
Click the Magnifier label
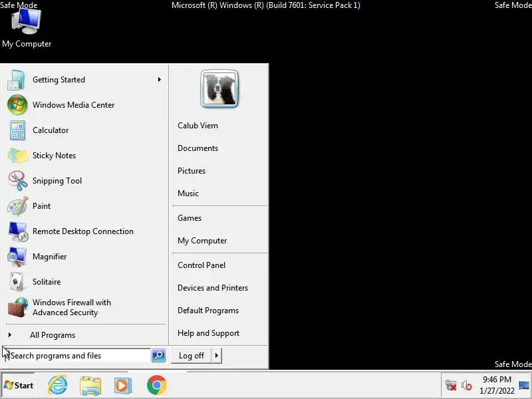tap(49, 257)
